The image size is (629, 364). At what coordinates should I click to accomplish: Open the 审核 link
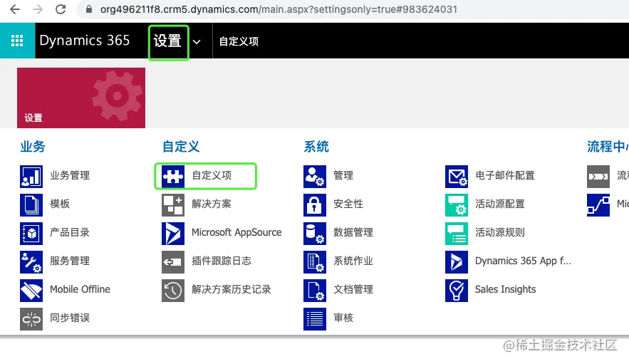click(343, 318)
